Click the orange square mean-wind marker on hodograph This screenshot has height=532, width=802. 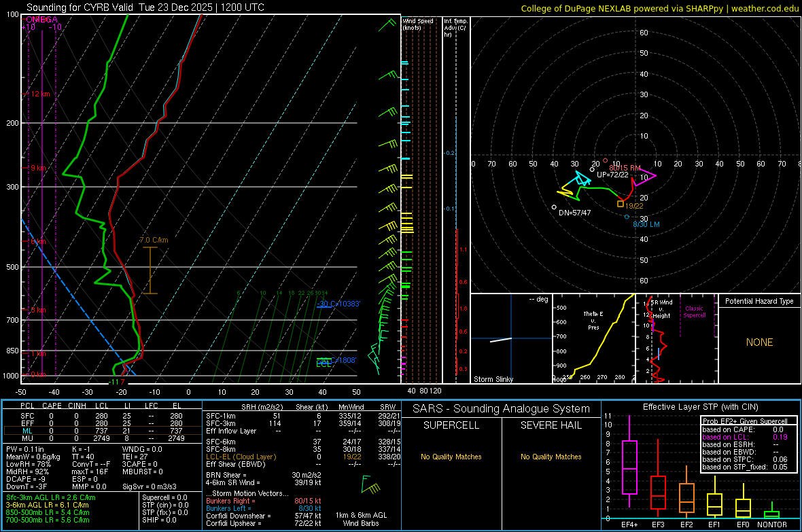(620, 204)
